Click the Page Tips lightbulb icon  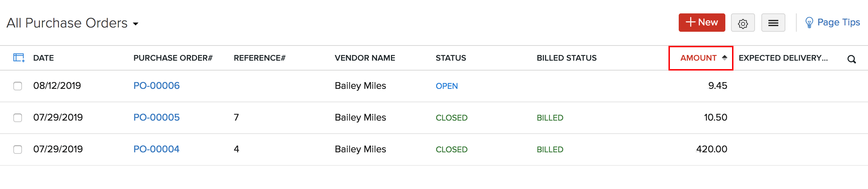pyautogui.click(x=809, y=23)
